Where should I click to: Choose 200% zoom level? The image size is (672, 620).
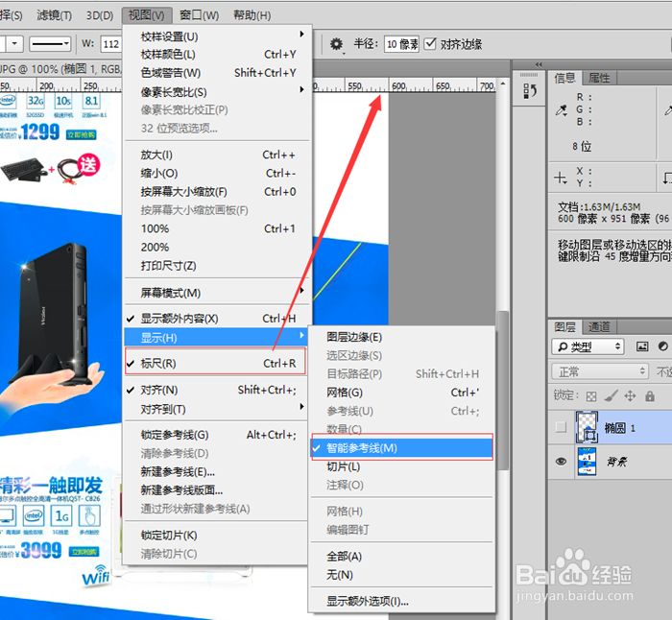point(215,247)
